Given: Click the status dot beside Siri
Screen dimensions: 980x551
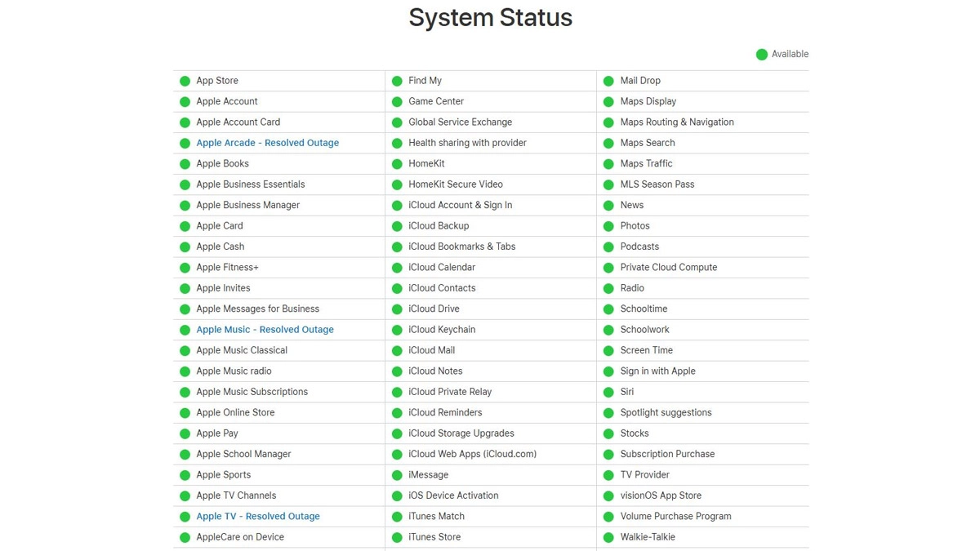Looking at the screenshot, I should (608, 392).
